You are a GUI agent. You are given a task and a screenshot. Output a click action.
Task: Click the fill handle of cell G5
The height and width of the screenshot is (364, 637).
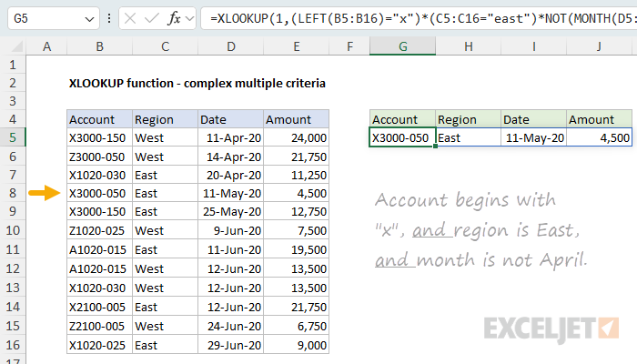pyautogui.click(x=436, y=147)
